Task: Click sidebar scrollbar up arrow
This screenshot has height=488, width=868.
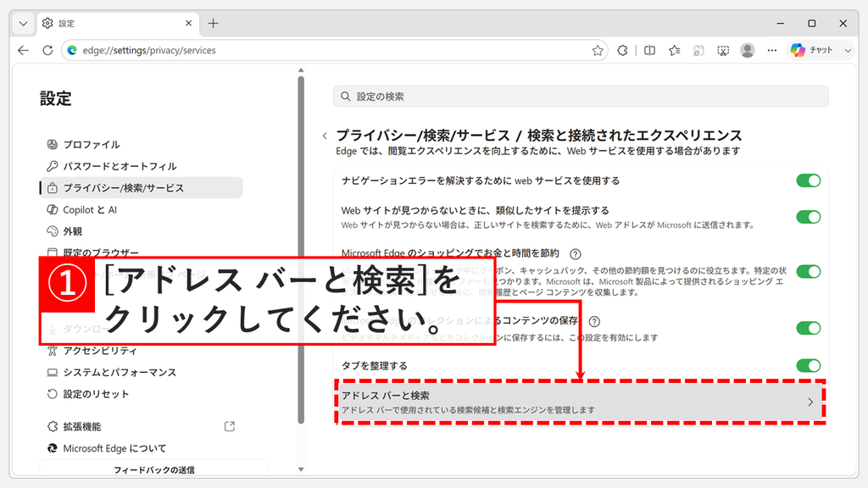Action: pyautogui.click(x=301, y=70)
